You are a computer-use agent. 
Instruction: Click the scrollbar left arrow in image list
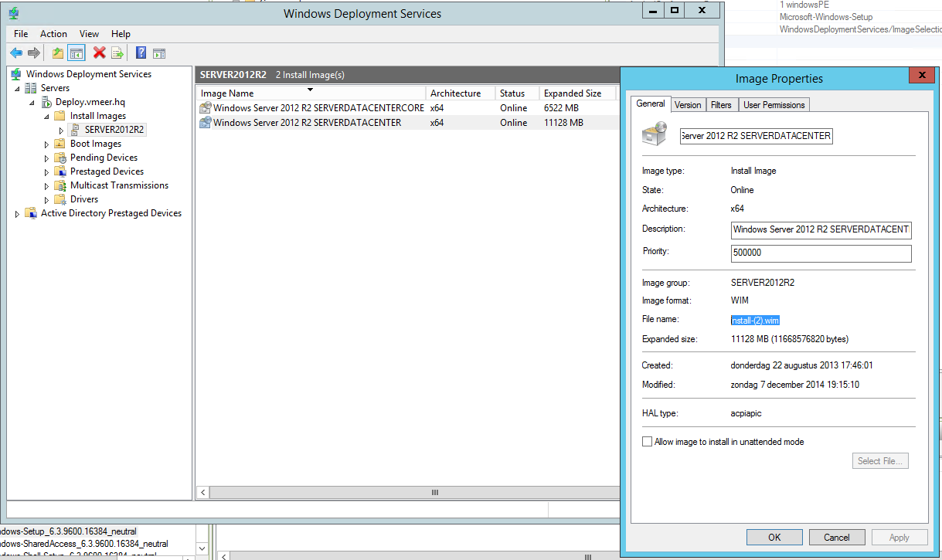click(x=203, y=492)
